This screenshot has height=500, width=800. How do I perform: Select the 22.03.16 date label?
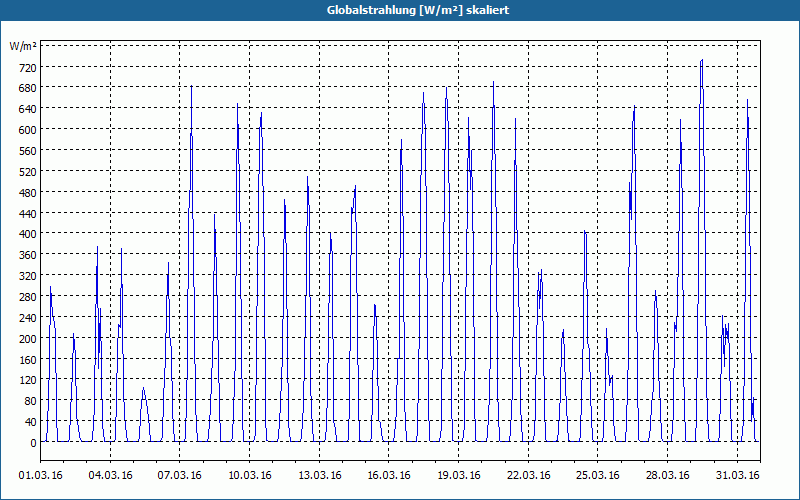pos(529,475)
